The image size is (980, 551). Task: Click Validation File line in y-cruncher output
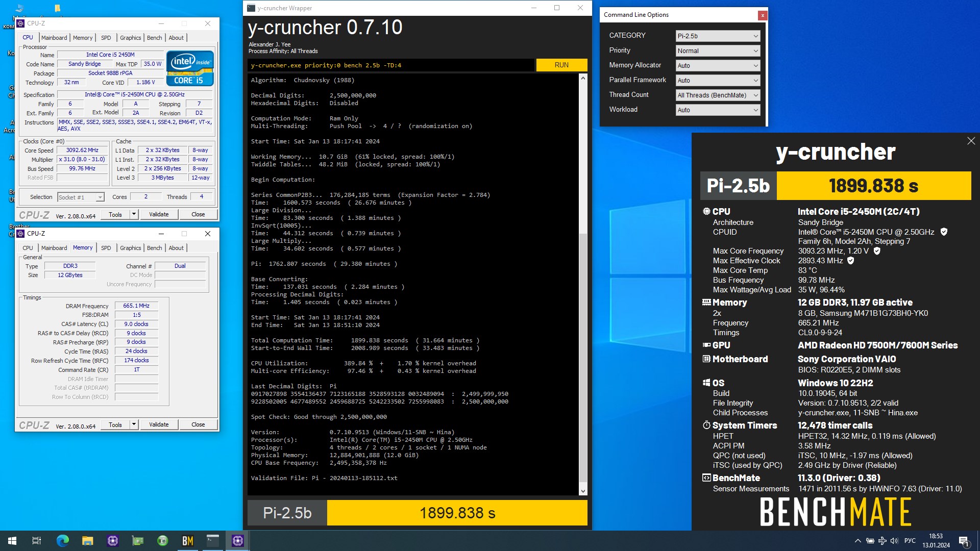[324, 478]
